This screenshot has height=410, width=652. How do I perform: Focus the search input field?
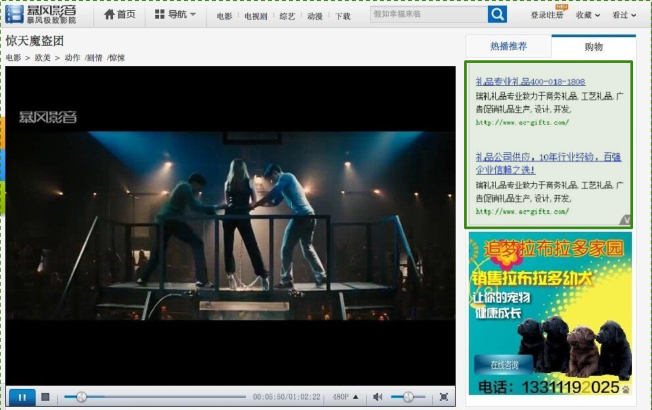coord(429,14)
